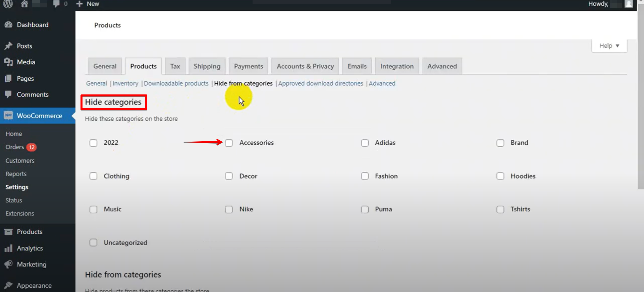Open the comments bubble icon in admin bar
Image resolution: width=644 pixels, height=292 pixels.
point(56,4)
